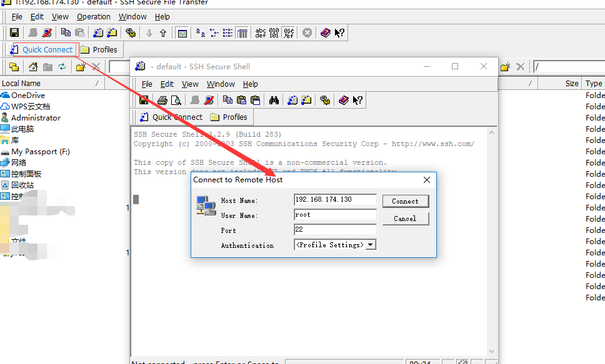Click the Download down-arrow icon

pyautogui.click(x=149, y=32)
